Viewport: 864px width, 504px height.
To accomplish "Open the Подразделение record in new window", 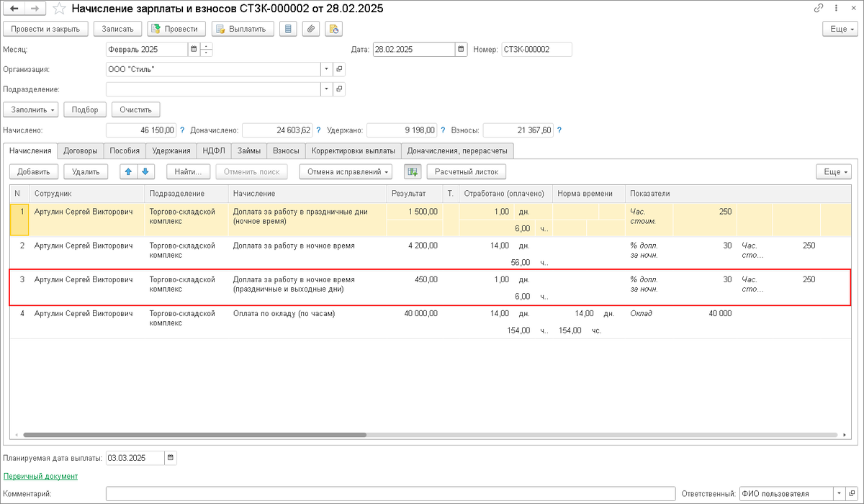I will (x=340, y=89).
